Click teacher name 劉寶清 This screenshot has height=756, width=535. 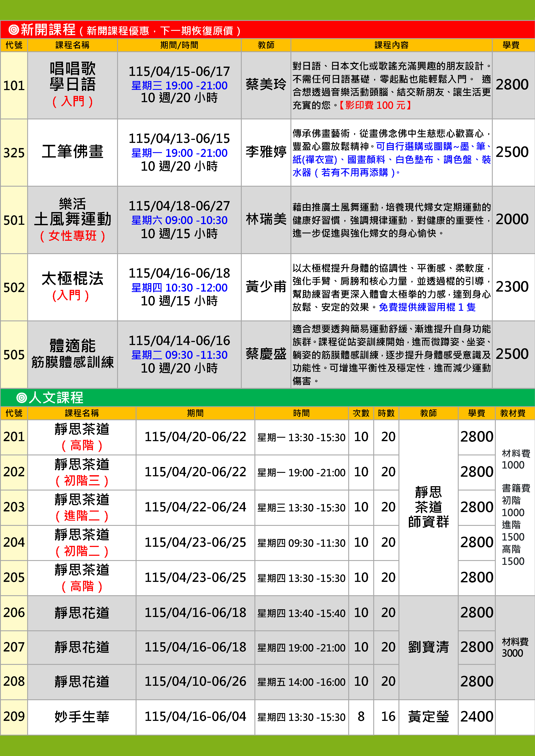(x=428, y=647)
